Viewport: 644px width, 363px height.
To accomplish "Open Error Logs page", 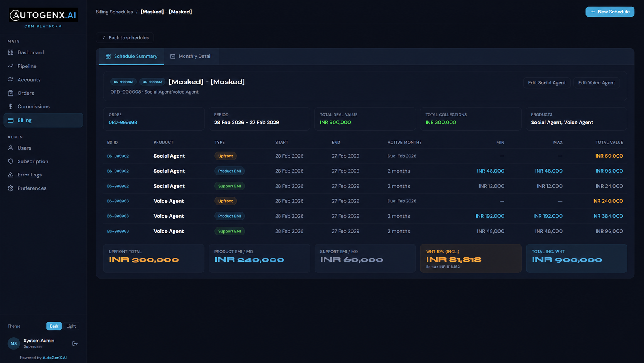I will coord(43,175).
